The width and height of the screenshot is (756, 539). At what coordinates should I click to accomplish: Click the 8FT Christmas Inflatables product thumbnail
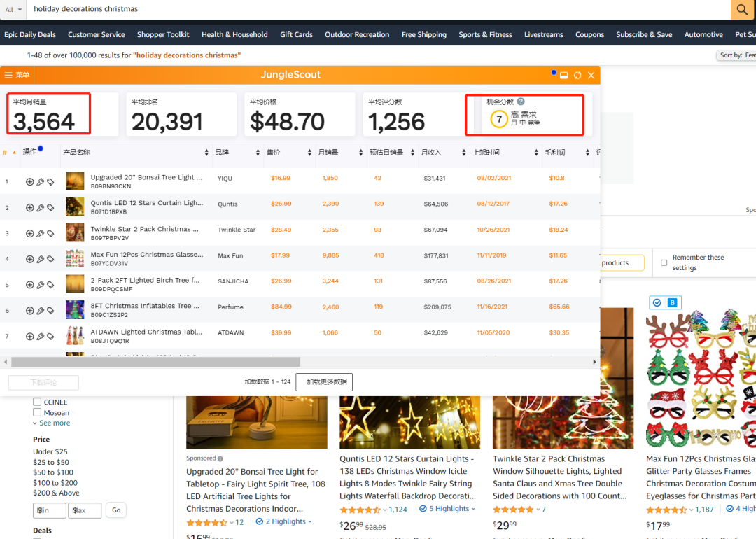point(75,311)
